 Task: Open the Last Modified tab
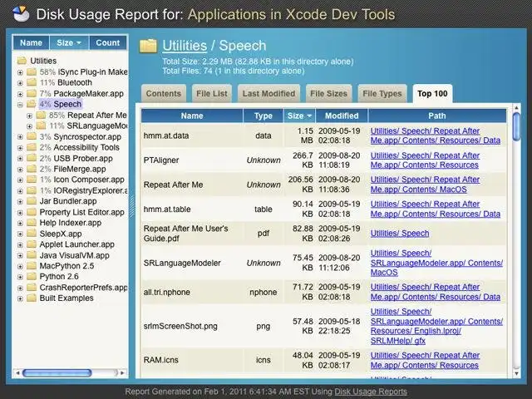[x=268, y=94]
